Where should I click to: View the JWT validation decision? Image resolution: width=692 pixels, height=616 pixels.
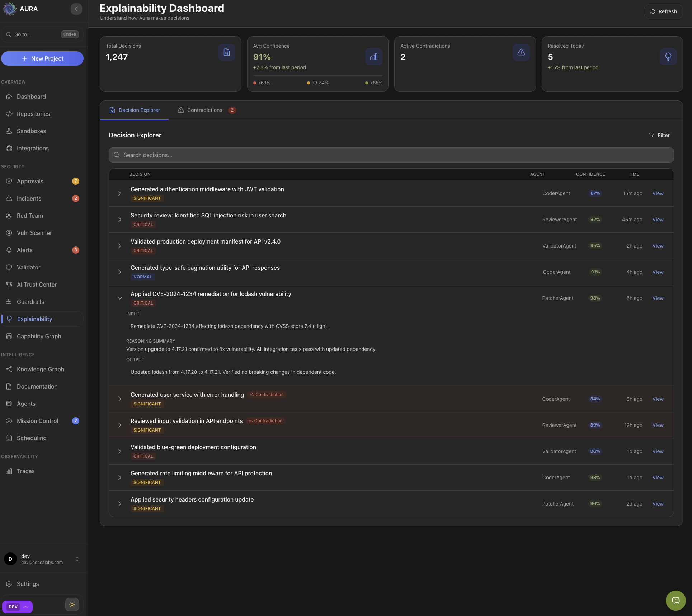[658, 193]
